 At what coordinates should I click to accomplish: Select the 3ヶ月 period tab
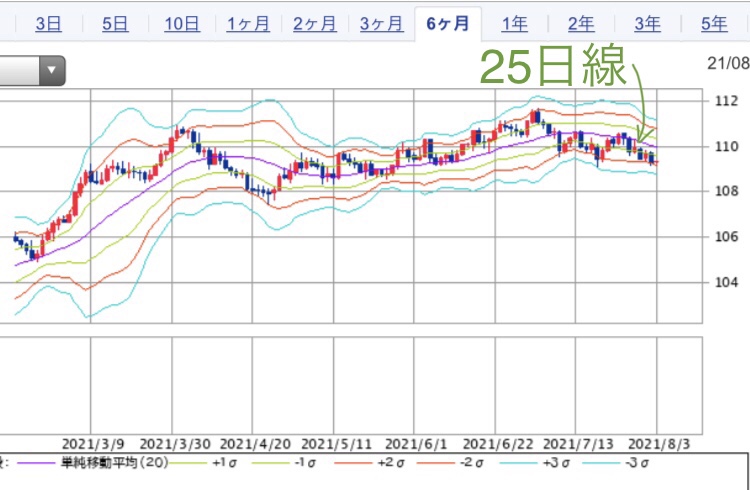coord(381,24)
